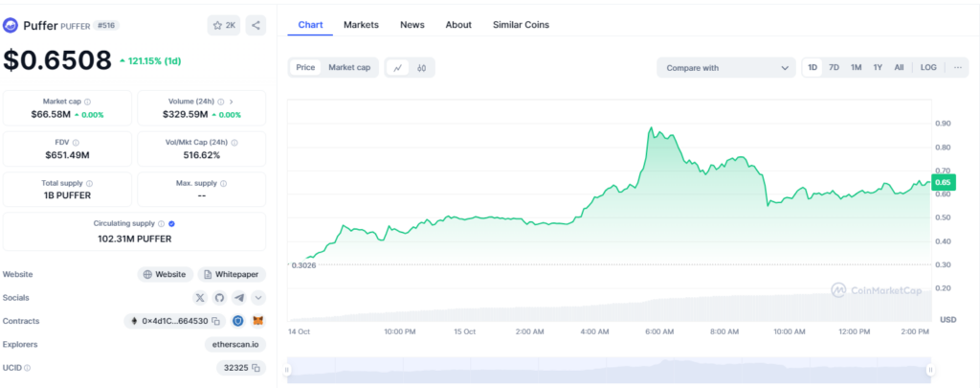Select the 1M time range

click(857, 68)
